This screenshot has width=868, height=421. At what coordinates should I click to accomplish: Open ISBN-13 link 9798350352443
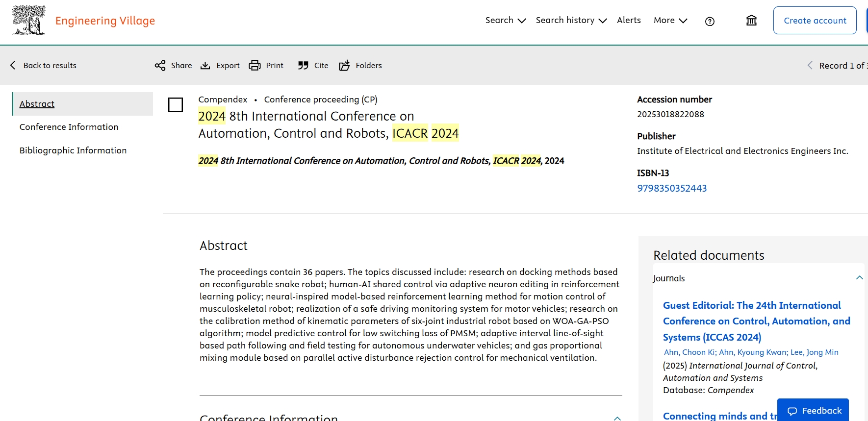672,188
